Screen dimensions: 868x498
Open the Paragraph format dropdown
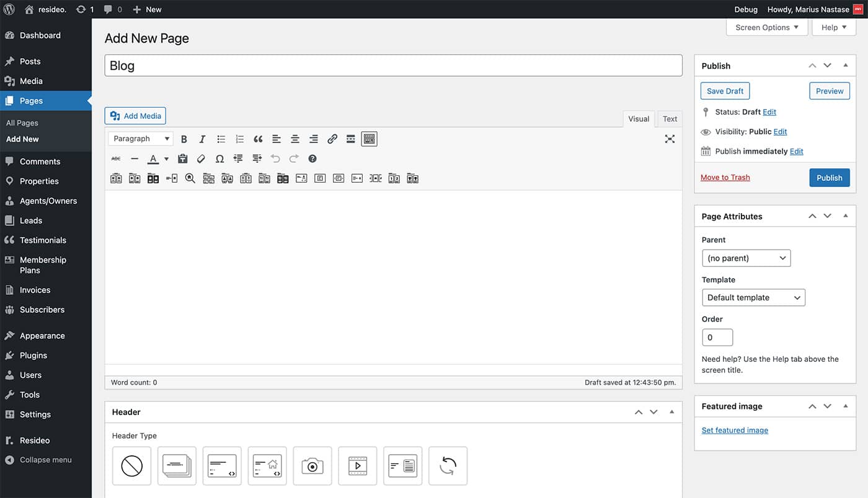tap(140, 139)
